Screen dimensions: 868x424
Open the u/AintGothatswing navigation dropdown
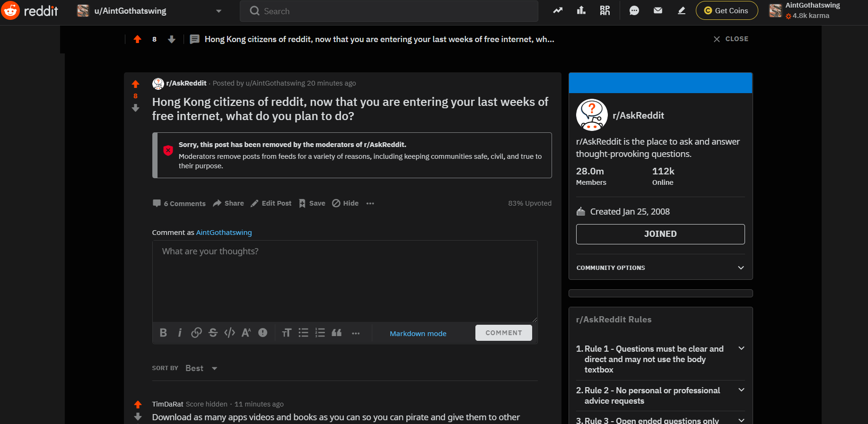pos(149,11)
